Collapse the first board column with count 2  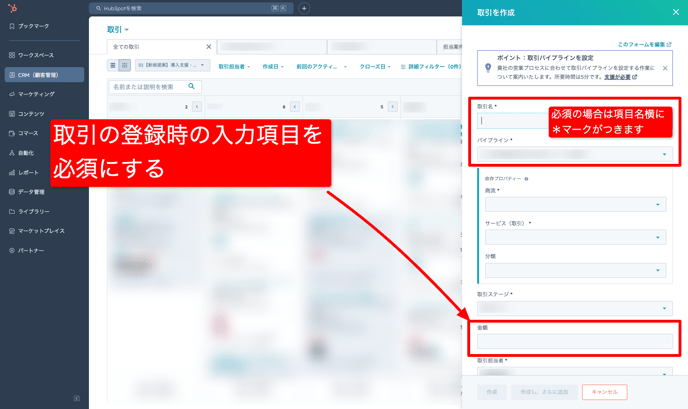click(x=197, y=107)
